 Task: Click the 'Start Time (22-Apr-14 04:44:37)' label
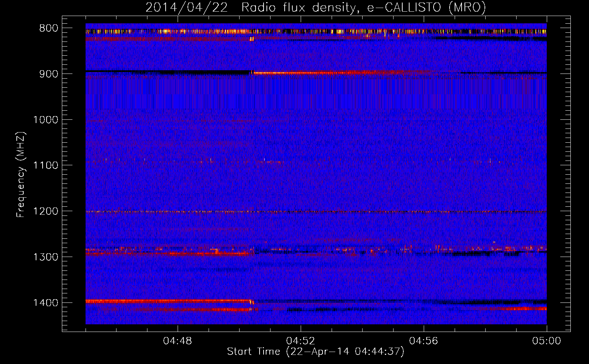pos(316,352)
